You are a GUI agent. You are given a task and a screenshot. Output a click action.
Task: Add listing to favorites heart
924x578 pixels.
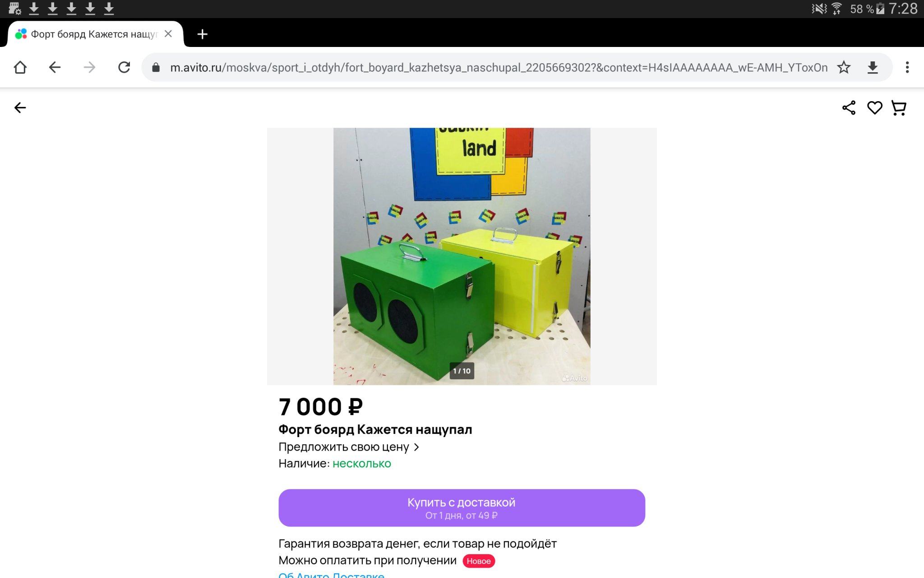874,108
